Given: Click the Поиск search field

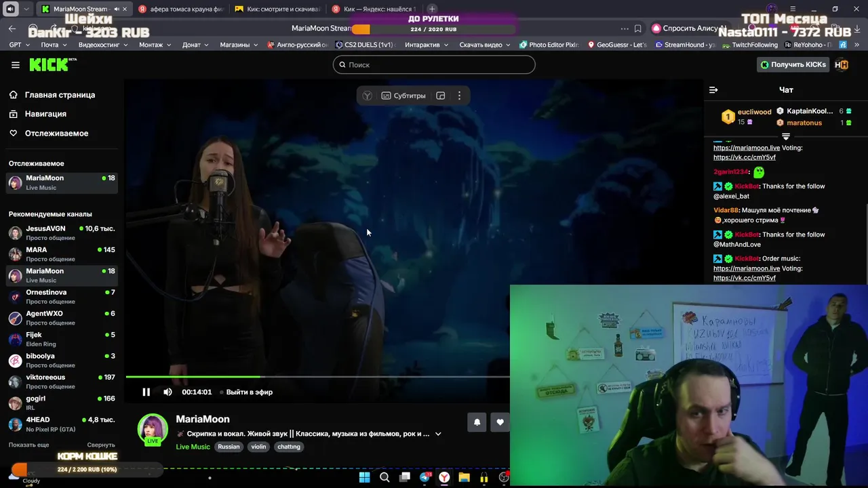Looking at the screenshot, I should coord(434,64).
